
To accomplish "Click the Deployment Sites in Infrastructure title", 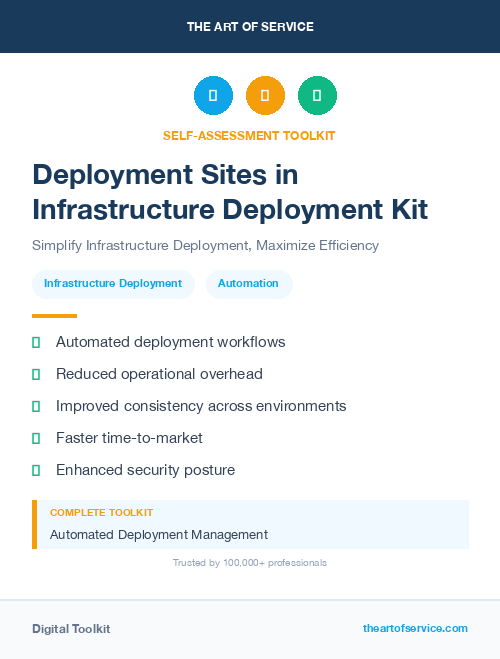I will [230, 192].
